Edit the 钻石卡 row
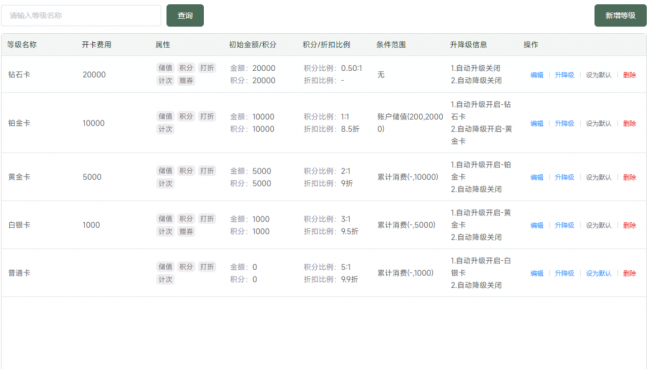This screenshot has height=369, width=650. click(x=537, y=75)
